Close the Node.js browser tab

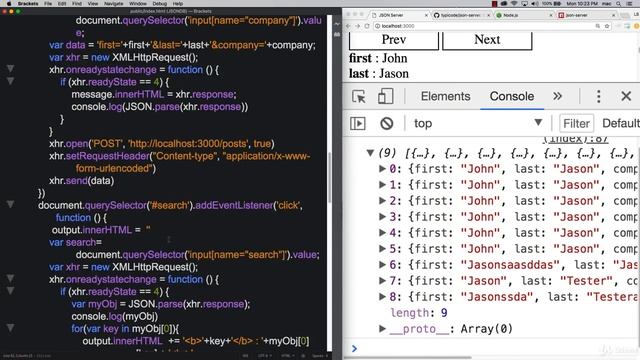pos(551,15)
